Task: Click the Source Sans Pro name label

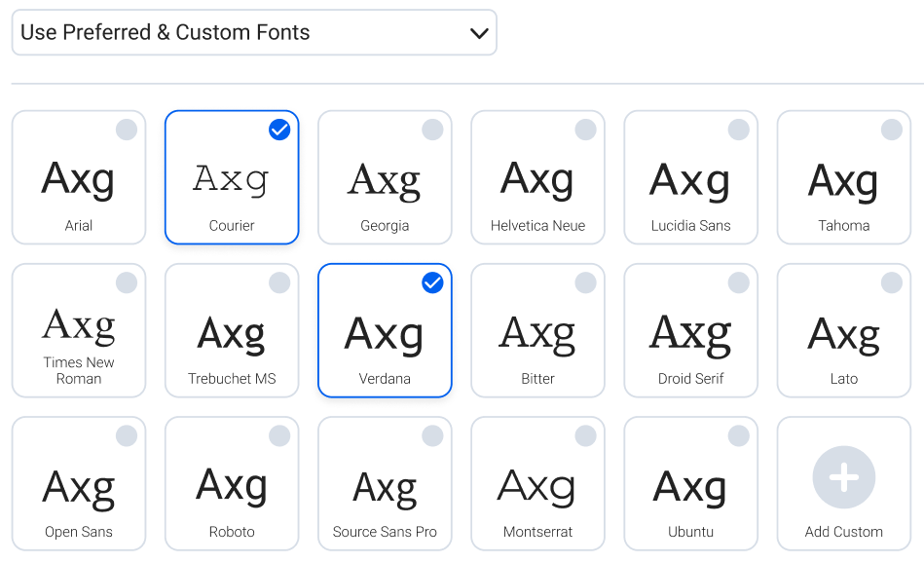Action: point(385,532)
